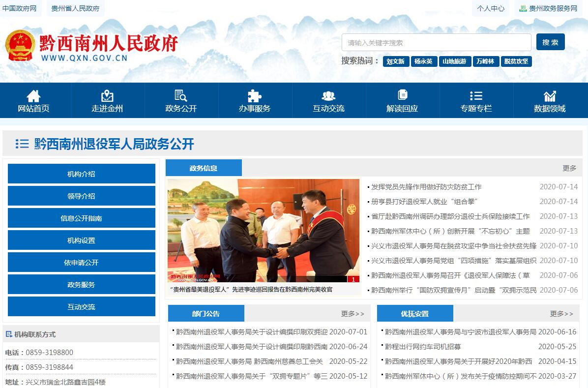The image size is (588, 388).
Task: Click the icon beside 机构联系方式
Action: pyautogui.click(x=9, y=334)
